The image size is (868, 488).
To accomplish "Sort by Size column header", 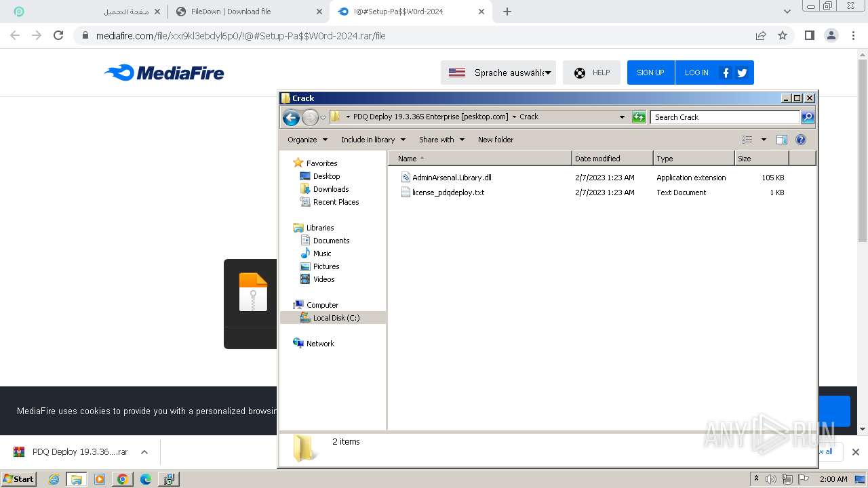I will click(x=762, y=159).
